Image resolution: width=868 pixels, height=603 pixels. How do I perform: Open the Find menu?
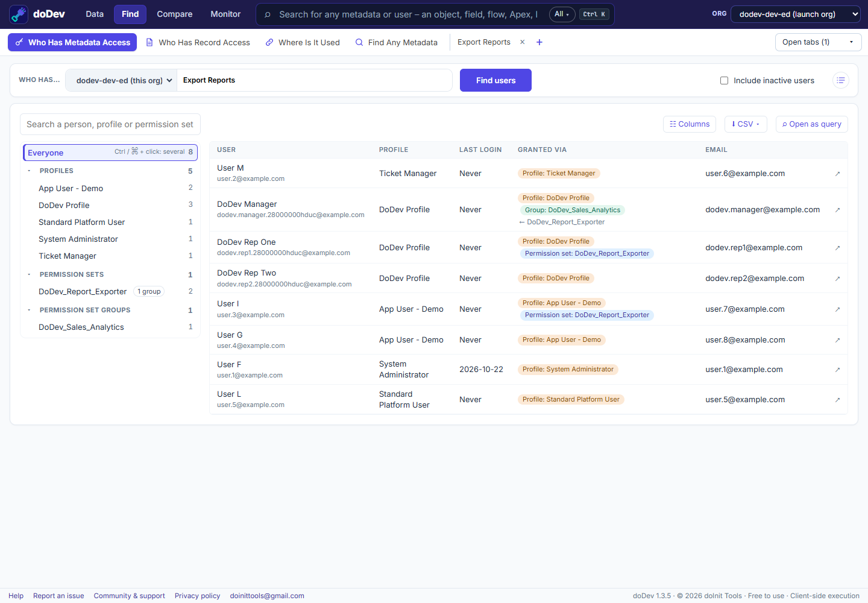point(130,14)
